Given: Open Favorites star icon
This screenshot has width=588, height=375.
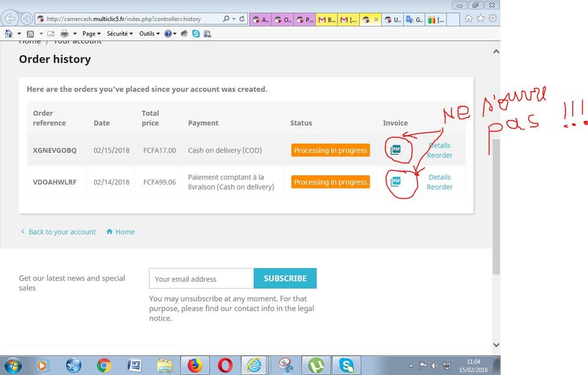Looking at the screenshot, I should pos(481,18).
